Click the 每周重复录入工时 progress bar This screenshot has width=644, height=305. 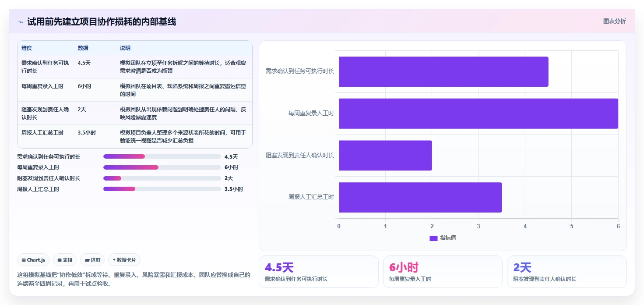(162, 167)
